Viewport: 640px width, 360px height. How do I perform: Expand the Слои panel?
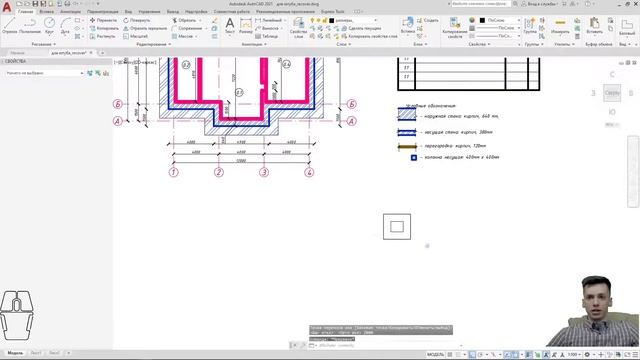point(343,44)
